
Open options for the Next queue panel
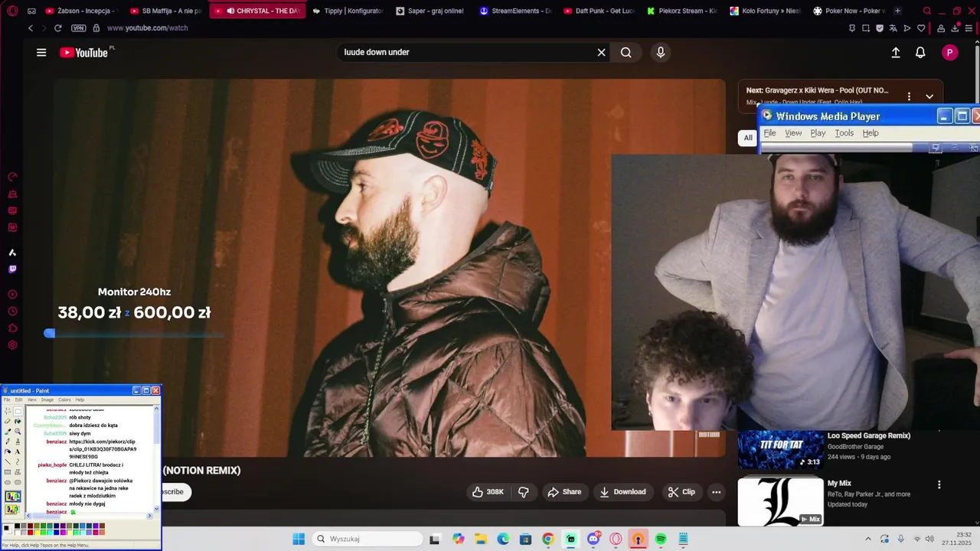coord(909,96)
